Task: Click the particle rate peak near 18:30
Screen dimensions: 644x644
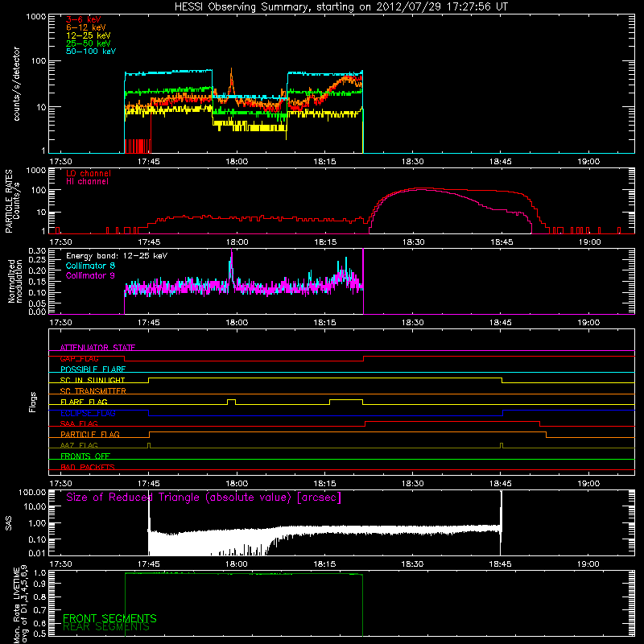Action: [x=419, y=189]
